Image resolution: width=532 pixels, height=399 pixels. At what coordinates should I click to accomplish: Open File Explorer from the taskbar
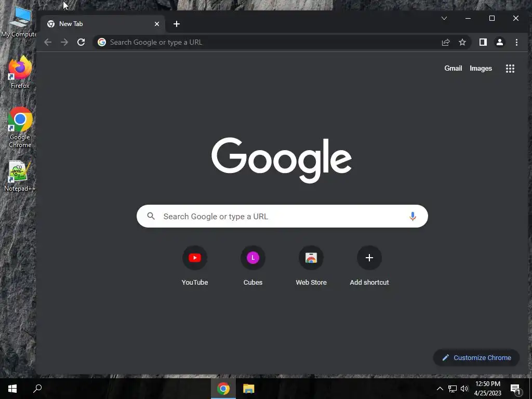pyautogui.click(x=249, y=389)
